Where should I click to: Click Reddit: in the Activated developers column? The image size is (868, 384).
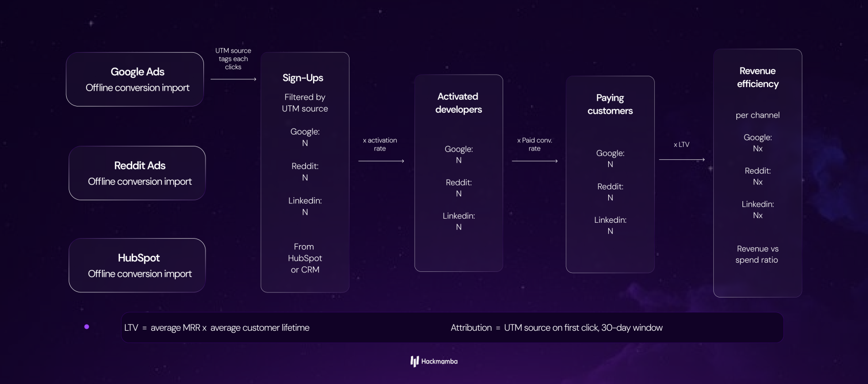[x=459, y=182]
